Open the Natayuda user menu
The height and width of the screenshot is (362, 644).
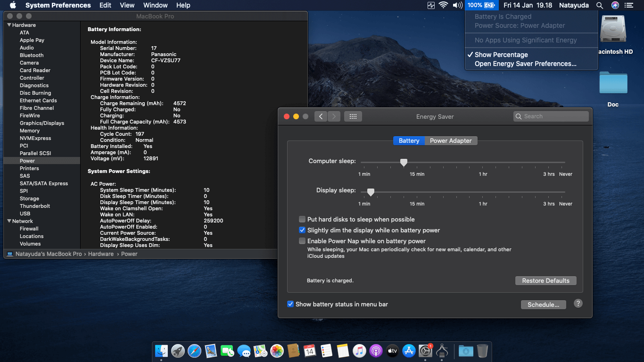pos(574,5)
